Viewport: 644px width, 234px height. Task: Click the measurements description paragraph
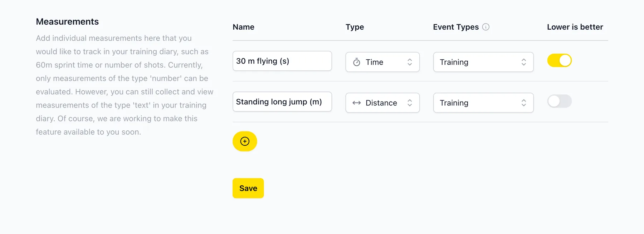125,85
